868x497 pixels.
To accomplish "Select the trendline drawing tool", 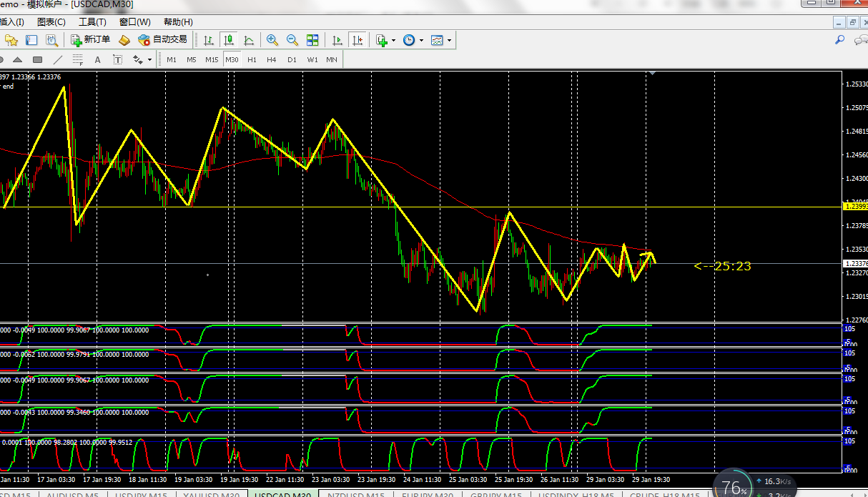I will (x=58, y=59).
